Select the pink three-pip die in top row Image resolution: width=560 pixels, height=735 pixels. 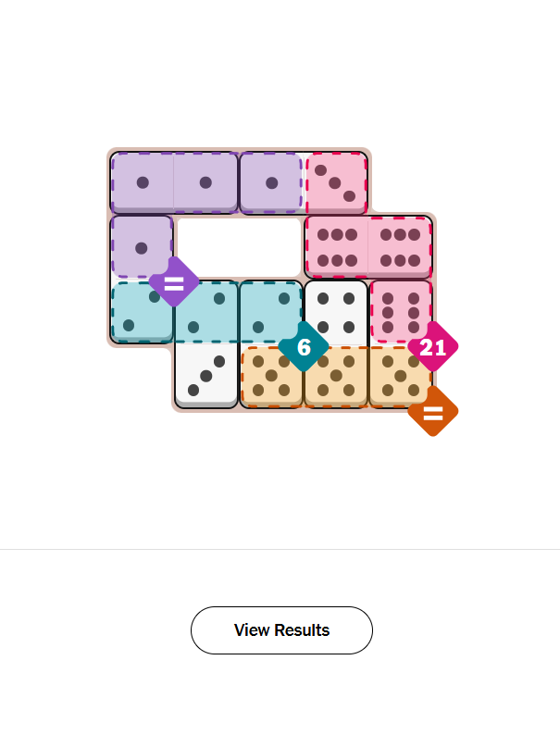tap(336, 182)
